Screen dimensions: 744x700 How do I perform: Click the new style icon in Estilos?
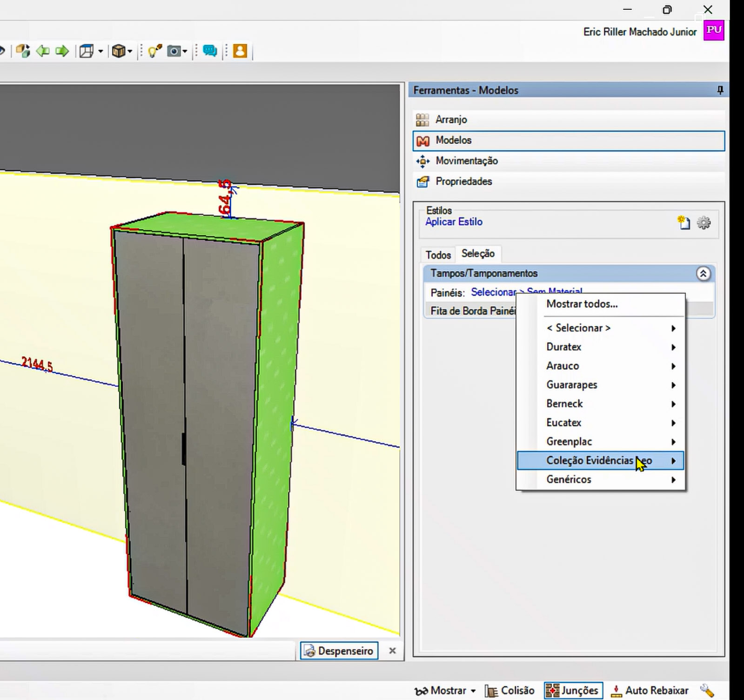point(684,222)
